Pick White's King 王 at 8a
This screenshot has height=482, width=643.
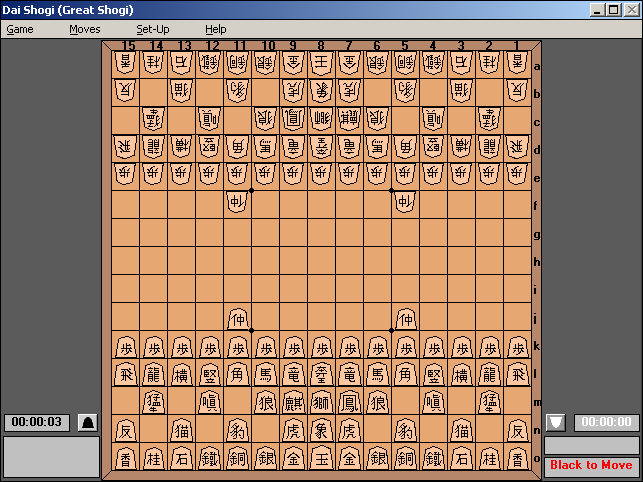(321, 62)
